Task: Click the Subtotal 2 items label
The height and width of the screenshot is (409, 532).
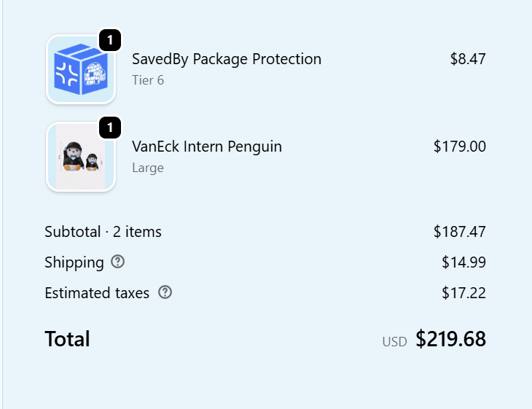Action: click(103, 232)
